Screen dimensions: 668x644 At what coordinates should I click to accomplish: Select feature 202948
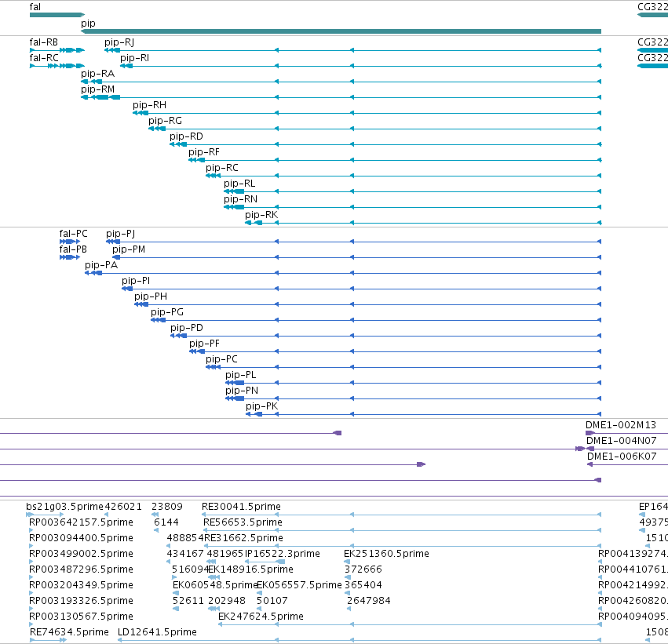tap(227, 602)
